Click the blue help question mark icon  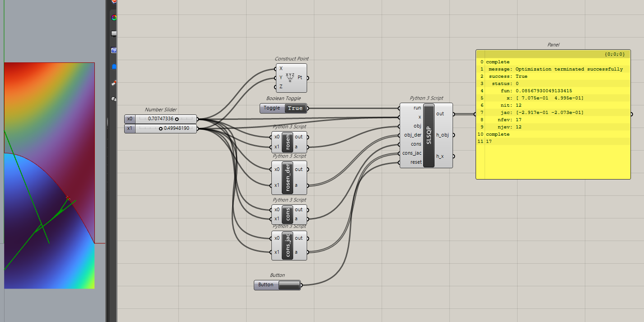(114, 50)
